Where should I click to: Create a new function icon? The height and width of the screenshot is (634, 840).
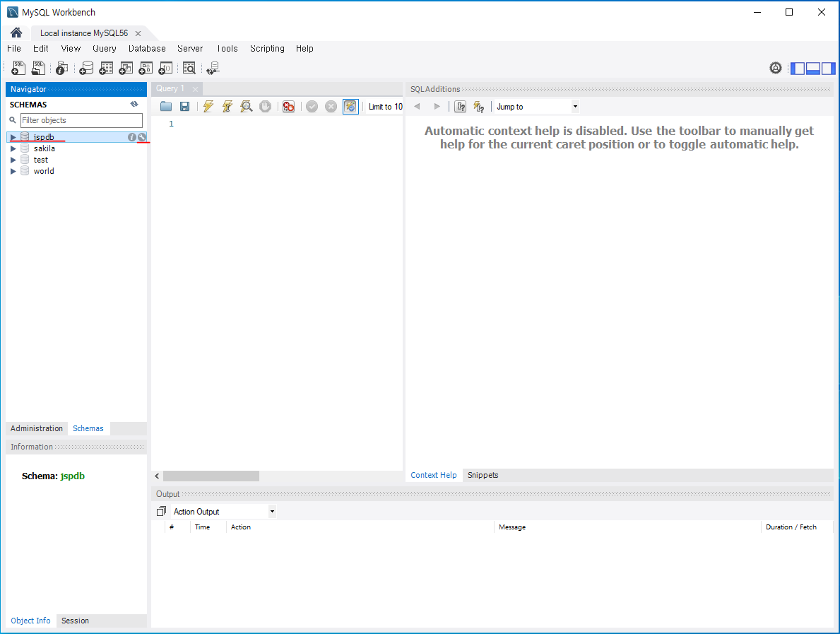click(165, 68)
